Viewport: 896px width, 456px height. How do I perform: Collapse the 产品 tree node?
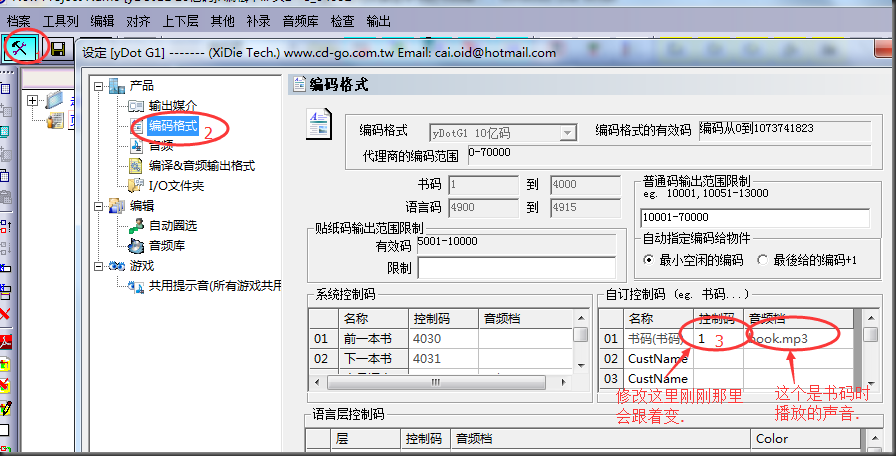tap(99, 86)
